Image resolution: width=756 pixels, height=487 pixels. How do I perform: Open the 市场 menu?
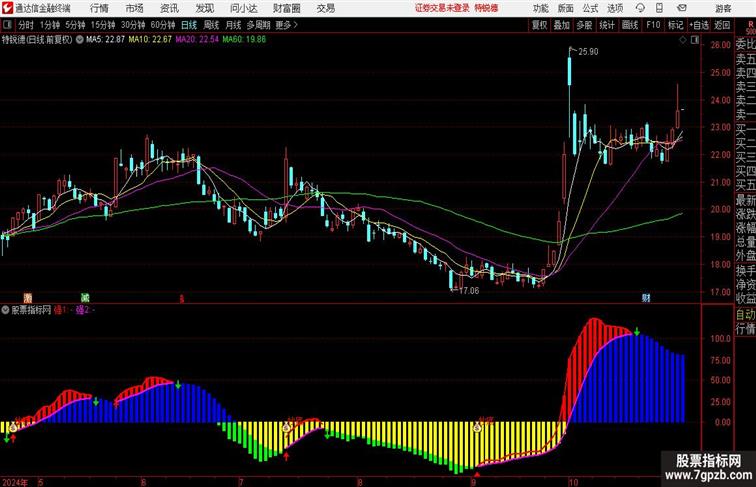point(135,8)
